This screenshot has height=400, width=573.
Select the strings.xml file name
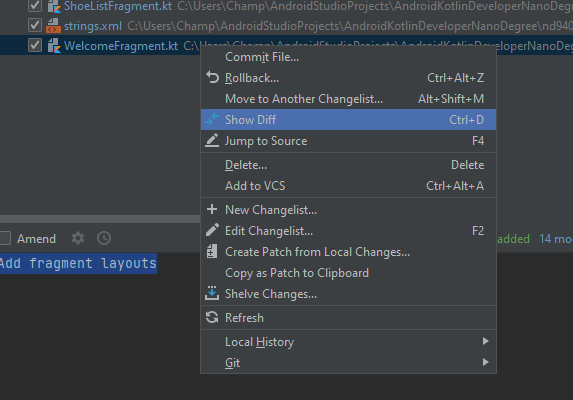coord(93,26)
